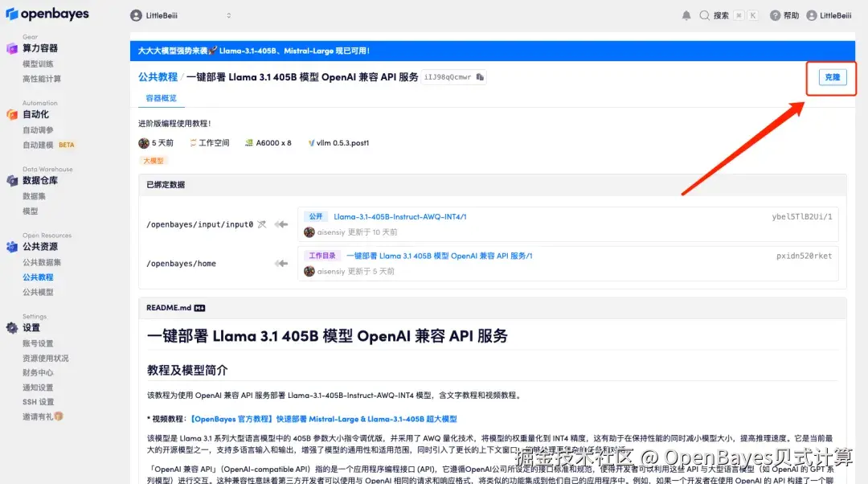Open the Llama-3.1-405B-Instruct-AWQ-INT4/1 dataset link
Image resolution: width=868 pixels, height=484 pixels.
(x=400, y=217)
